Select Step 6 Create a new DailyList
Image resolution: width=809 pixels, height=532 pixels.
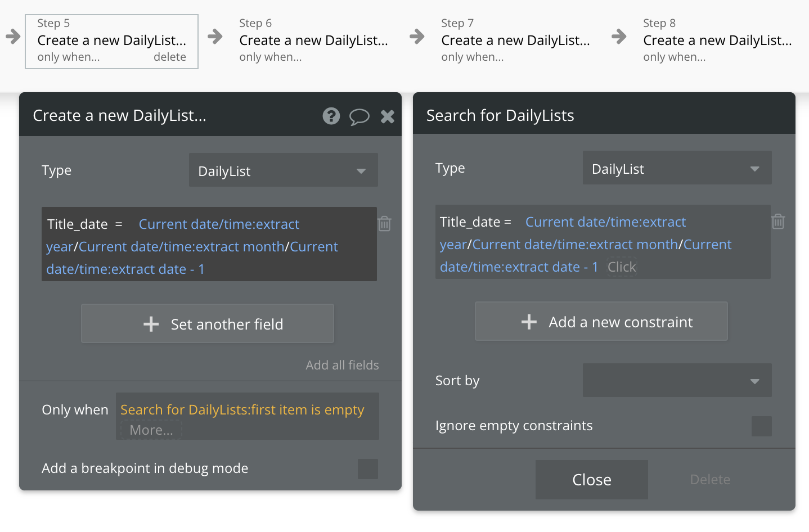point(313,40)
